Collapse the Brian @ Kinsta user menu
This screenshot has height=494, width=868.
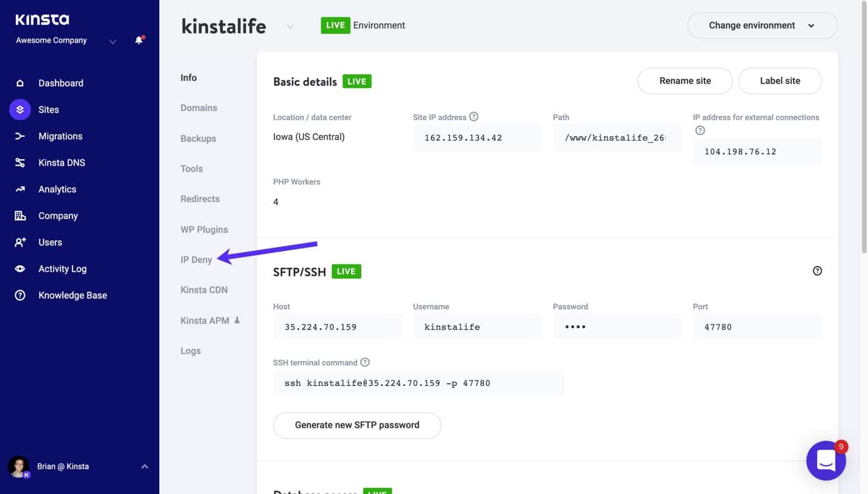(x=144, y=466)
